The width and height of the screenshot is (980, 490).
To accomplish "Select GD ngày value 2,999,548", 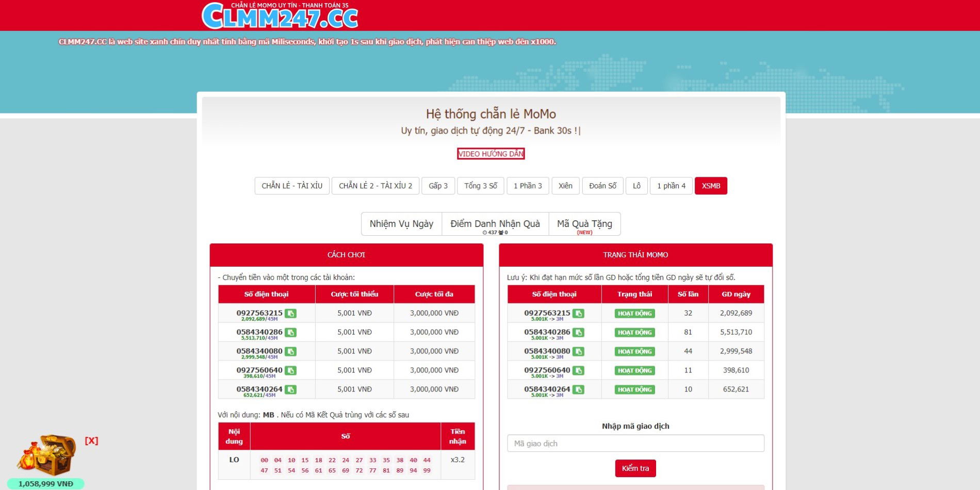I will 736,351.
